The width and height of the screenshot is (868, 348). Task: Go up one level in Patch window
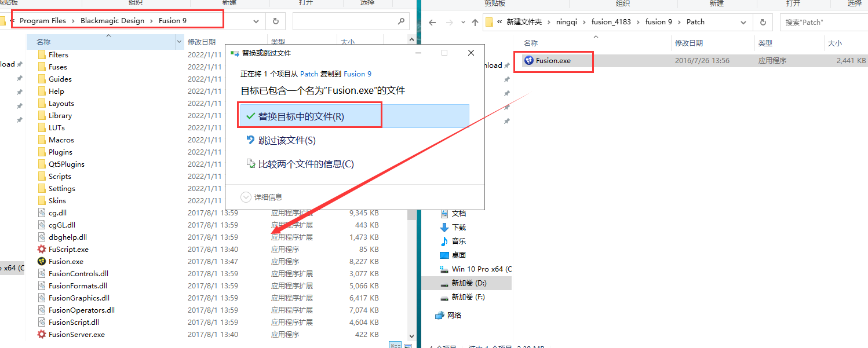(x=475, y=23)
